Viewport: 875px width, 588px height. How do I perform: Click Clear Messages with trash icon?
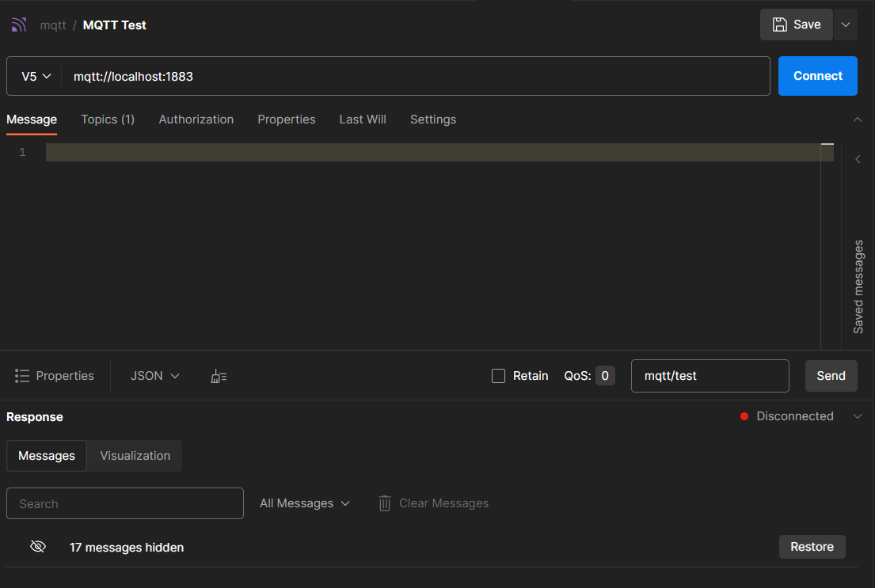433,503
